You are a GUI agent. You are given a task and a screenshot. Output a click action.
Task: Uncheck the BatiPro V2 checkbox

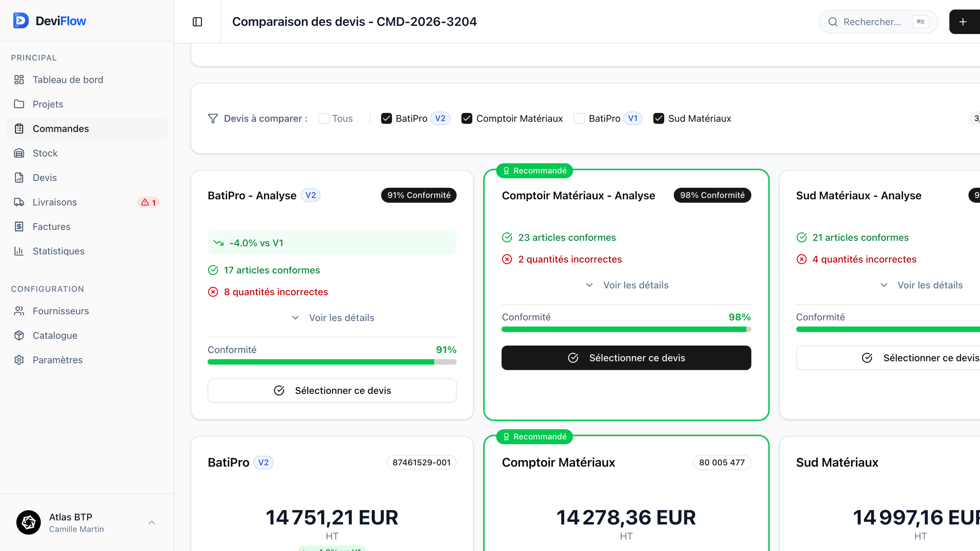tap(387, 119)
